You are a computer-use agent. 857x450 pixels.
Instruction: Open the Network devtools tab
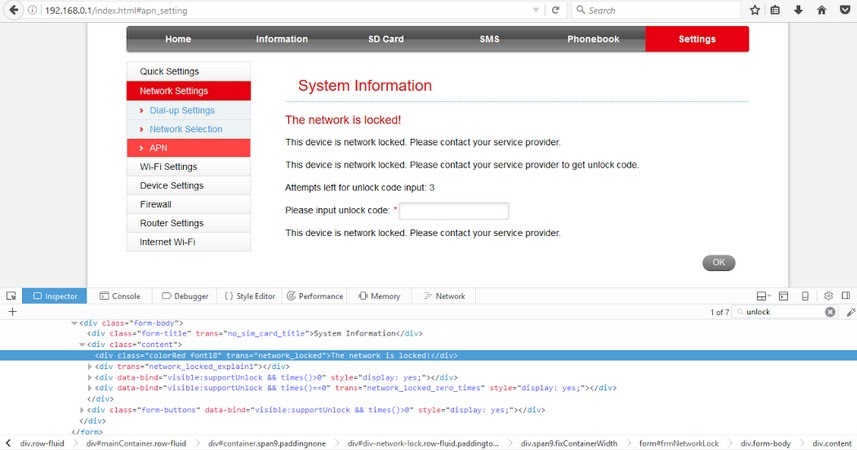(x=444, y=296)
